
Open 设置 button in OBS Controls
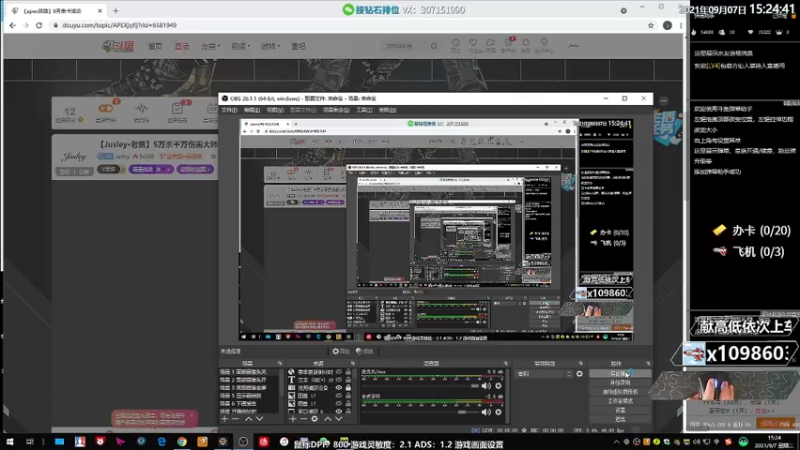point(620,410)
